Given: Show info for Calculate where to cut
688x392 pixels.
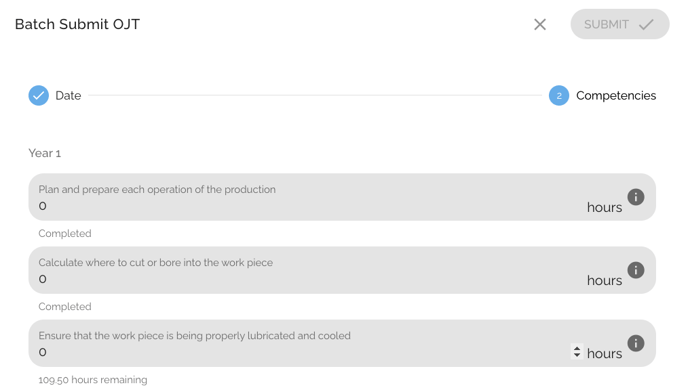Looking at the screenshot, I should point(635,270).
